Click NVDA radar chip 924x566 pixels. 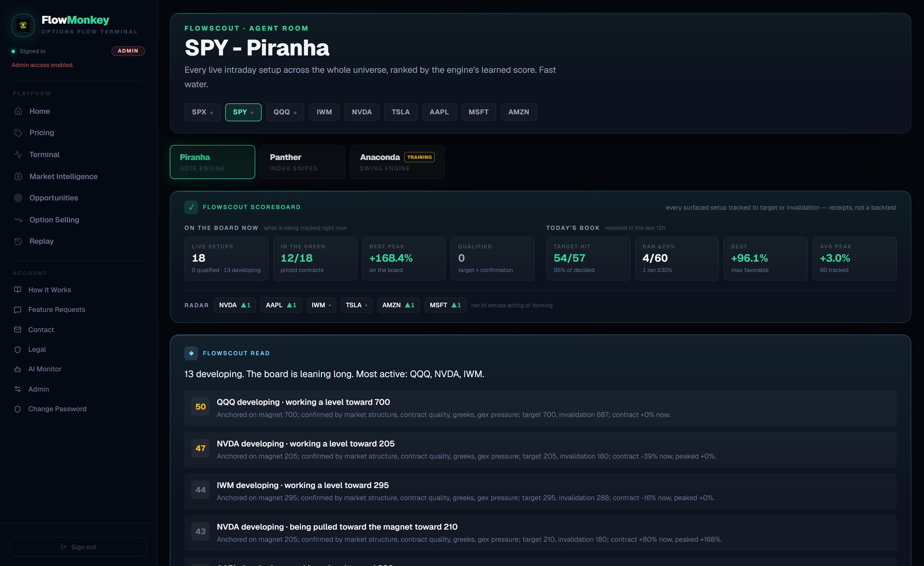coord(235,305)
